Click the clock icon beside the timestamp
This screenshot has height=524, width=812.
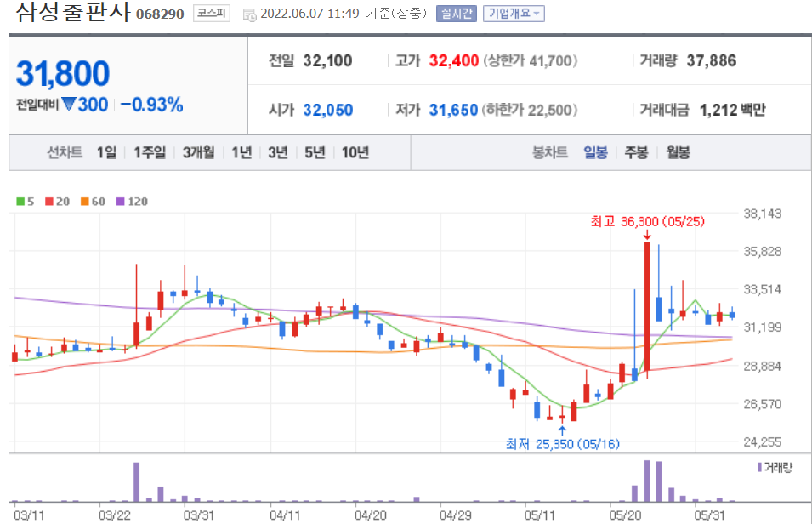(250, 15)
